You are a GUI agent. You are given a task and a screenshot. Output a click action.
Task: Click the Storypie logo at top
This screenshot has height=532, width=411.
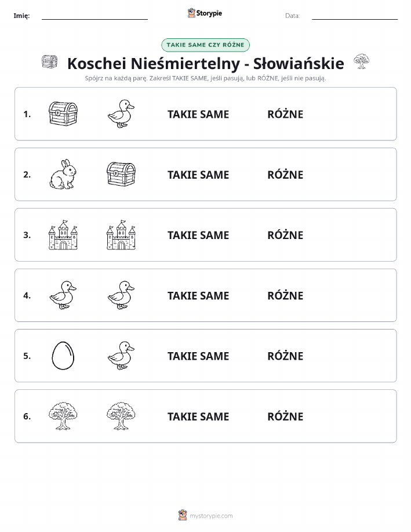[x=205, y=13]
